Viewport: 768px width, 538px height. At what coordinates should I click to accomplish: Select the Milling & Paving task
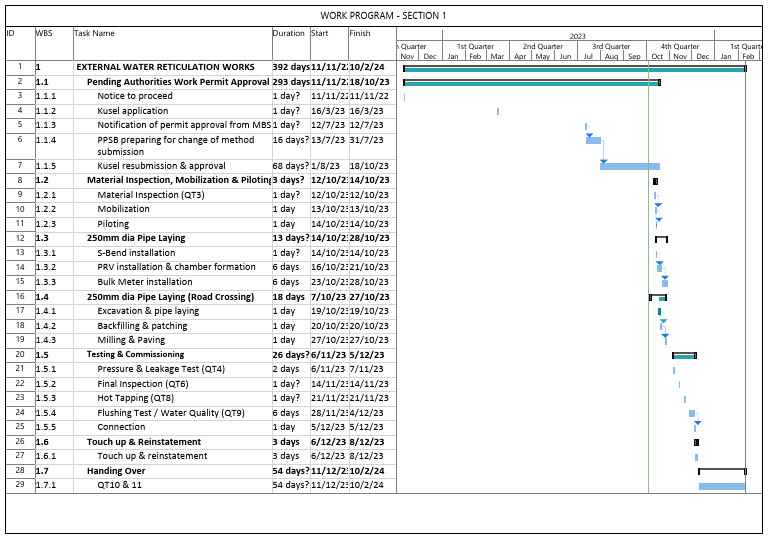coord(131,340)
